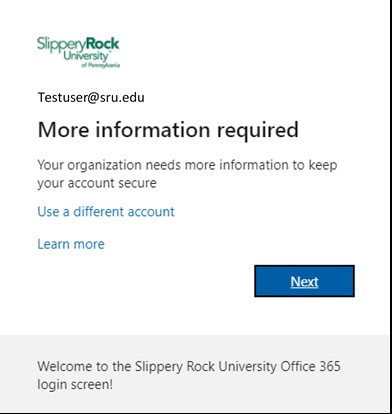Open the Use a different account link

click(106, 212)
